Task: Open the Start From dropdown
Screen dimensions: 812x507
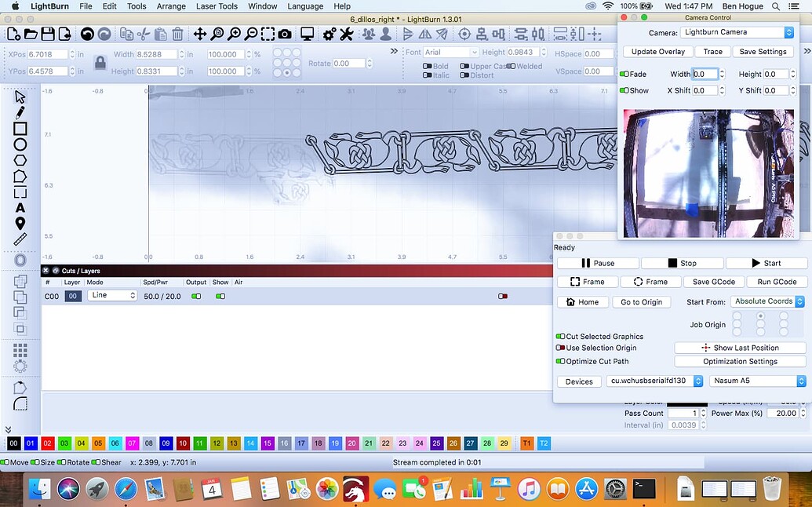Action: coord(767,301)
